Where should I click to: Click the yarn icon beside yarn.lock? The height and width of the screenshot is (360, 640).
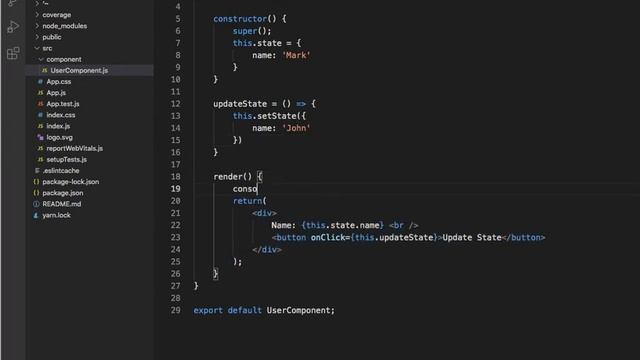[36, 215]
